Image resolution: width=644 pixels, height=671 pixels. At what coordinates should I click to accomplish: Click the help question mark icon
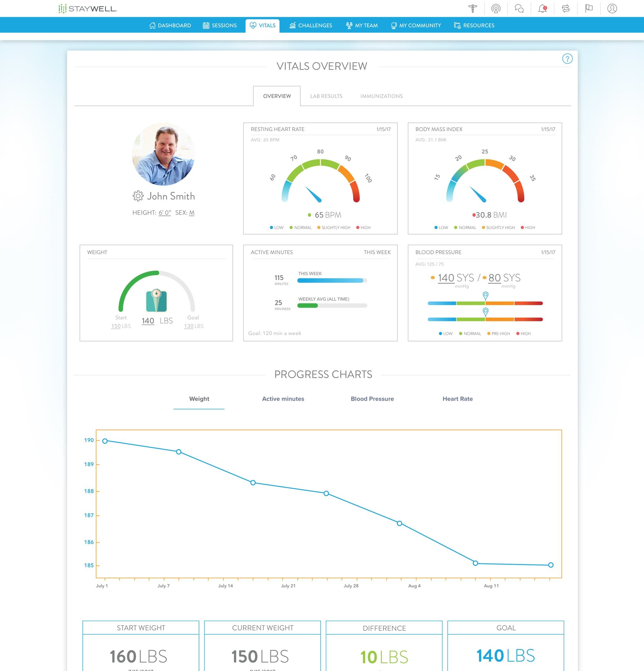567,59
